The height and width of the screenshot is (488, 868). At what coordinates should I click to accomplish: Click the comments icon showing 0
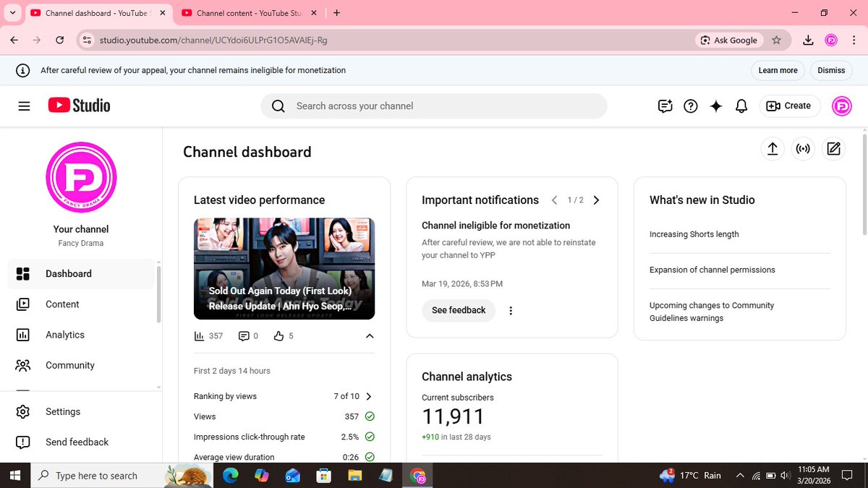[244, 336]
